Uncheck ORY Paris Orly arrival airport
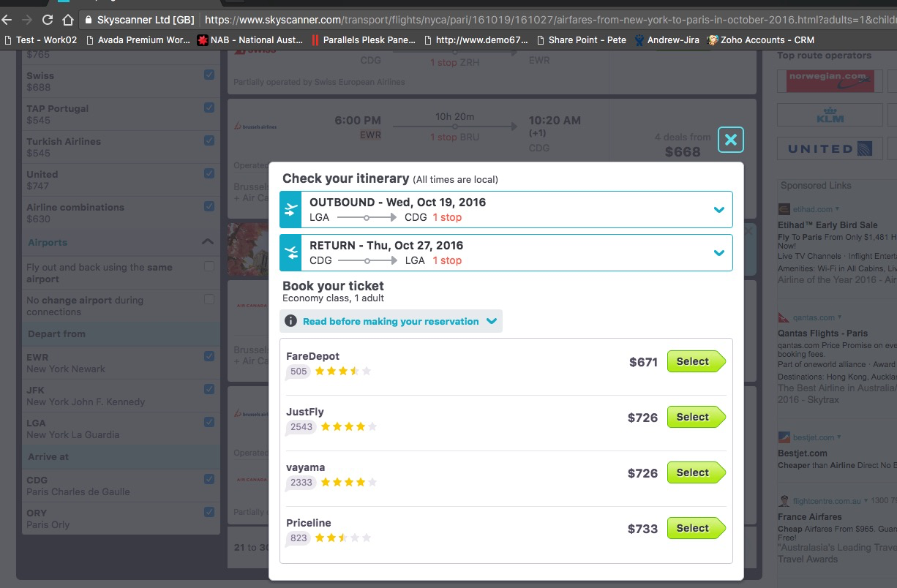This screenshot has height=588, width=897. pyautogui.click(x=209, y=512)
